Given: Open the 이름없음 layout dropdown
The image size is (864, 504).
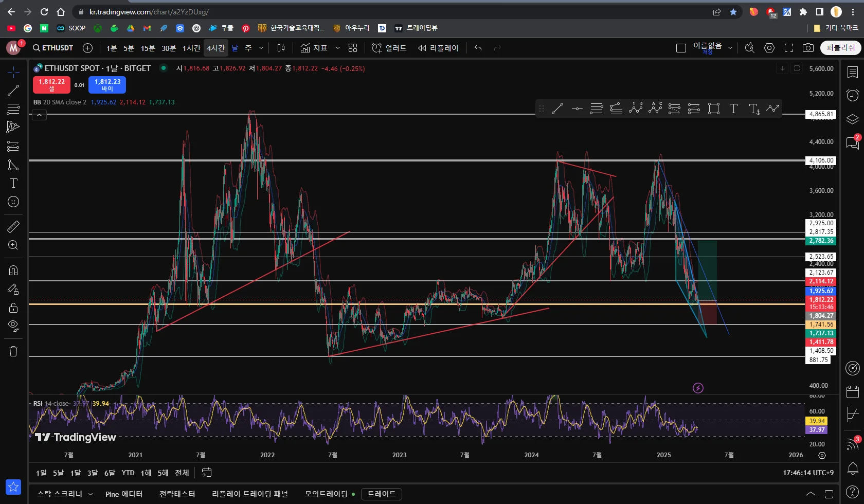Looking at the screenshot, I should tap(730, 48).
